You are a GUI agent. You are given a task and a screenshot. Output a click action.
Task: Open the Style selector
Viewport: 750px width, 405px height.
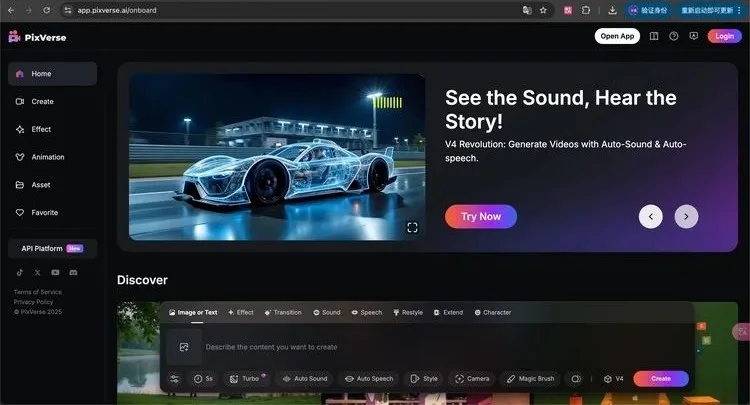(424, 379)
